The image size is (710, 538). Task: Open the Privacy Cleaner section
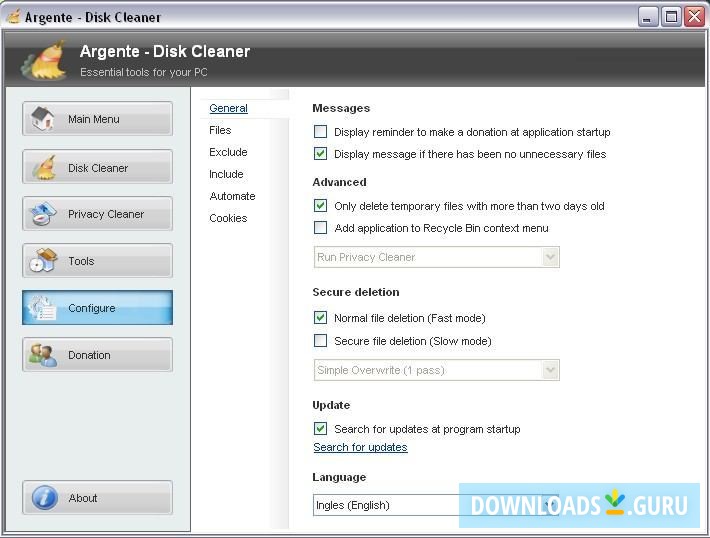point(97,214)
